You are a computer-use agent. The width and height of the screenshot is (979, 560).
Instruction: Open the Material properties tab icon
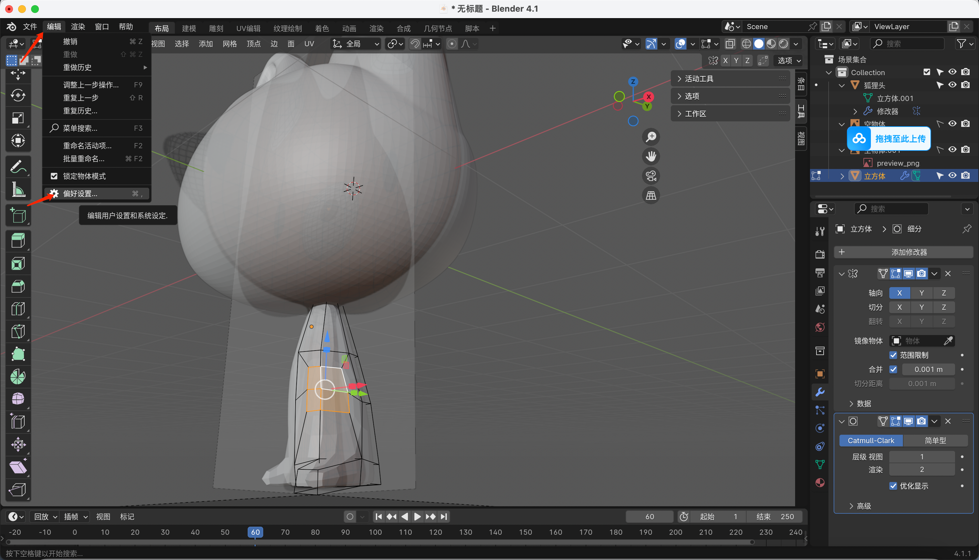[x=820, y=483]
